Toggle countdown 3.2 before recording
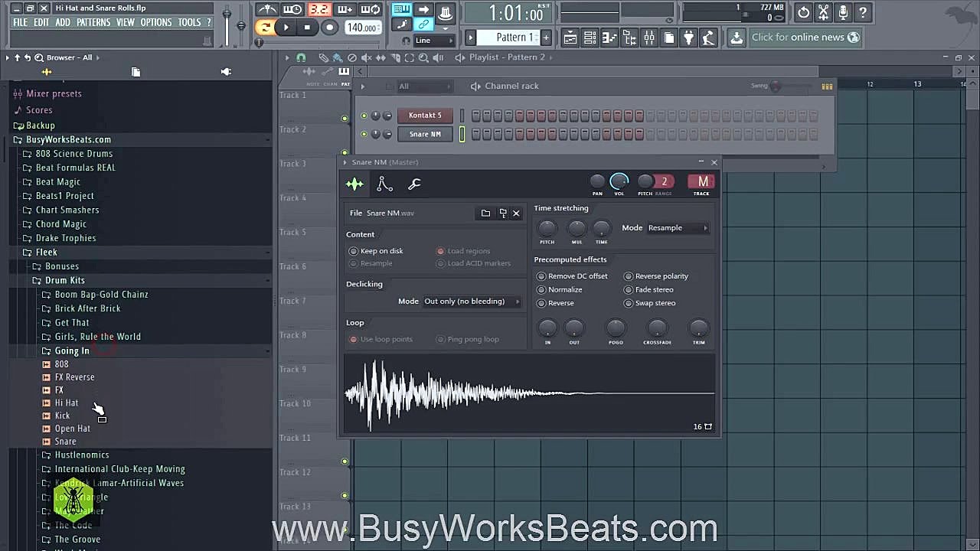Viewport: 980px width, 551px height. [x=319, y=9]
